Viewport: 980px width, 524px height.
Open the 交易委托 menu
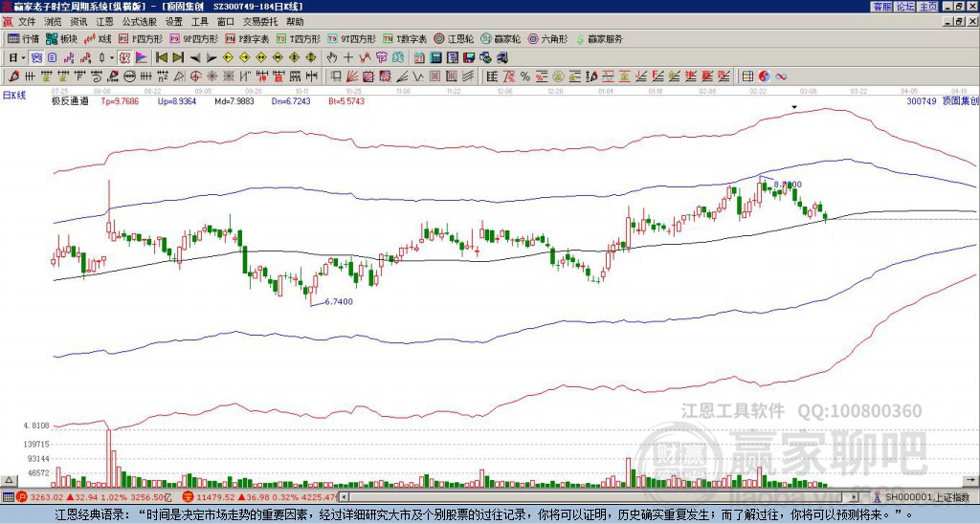tap(260, 22)
